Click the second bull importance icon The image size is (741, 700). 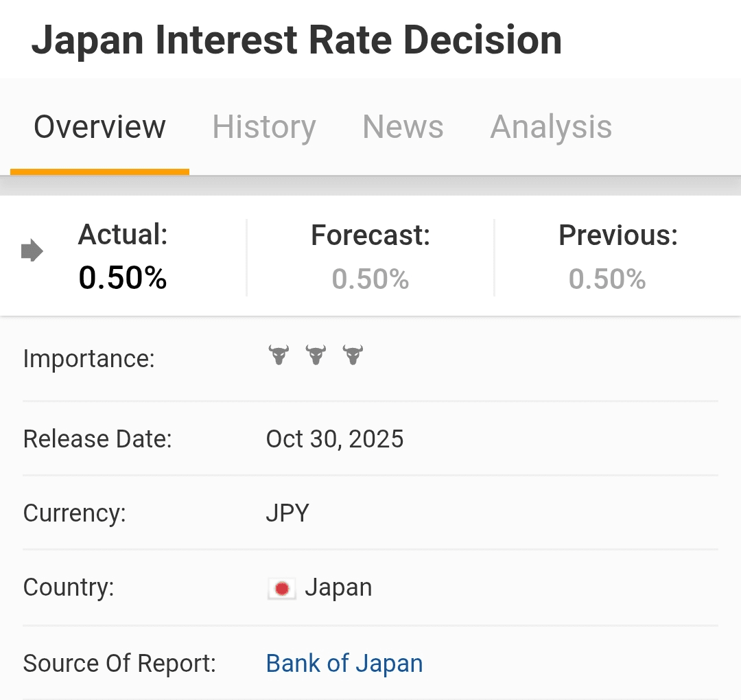point(316,355)
